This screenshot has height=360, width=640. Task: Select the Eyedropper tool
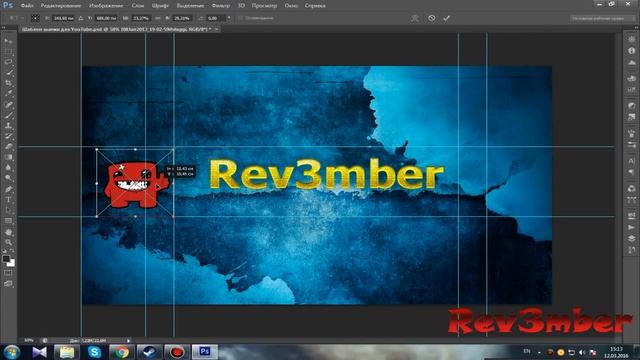8,94
